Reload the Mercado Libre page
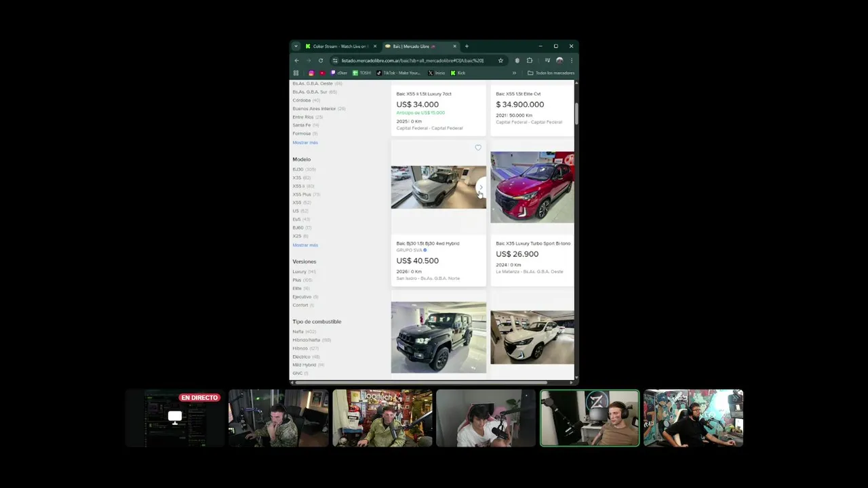Screen dimensions: 868x488 pos(321,60)
